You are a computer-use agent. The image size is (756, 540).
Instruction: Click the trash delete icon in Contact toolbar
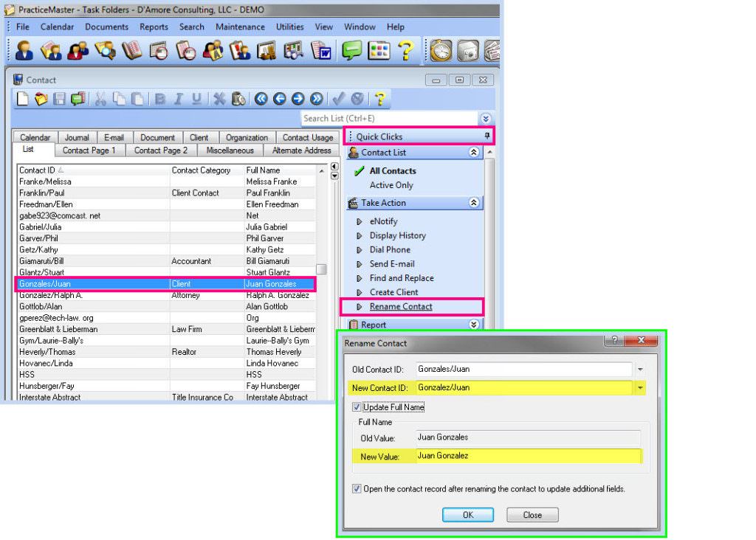point(238,99)
